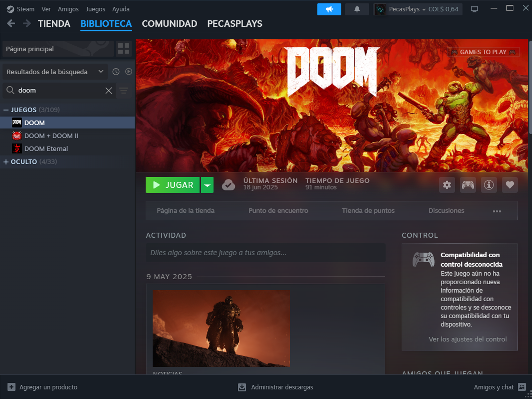Switch to collections grid view icon
This screenshot has width=532, height=399.
[x=124, y=49]
